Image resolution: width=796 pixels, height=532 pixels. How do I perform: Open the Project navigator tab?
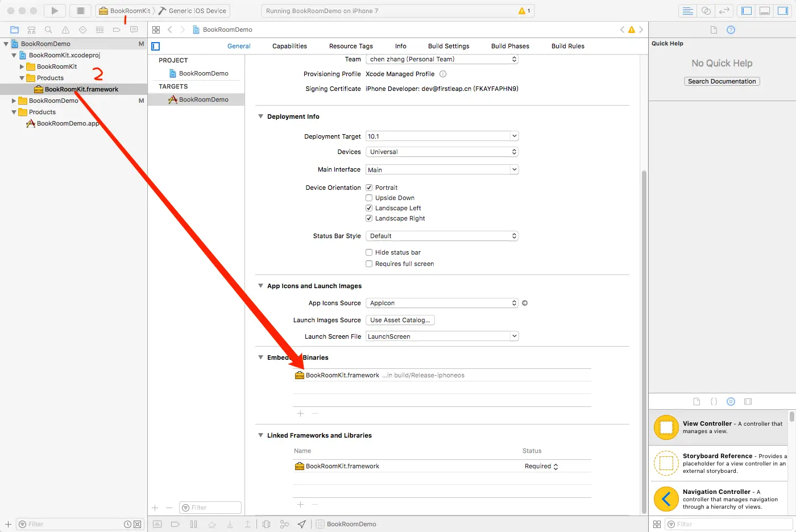(15, 30)
